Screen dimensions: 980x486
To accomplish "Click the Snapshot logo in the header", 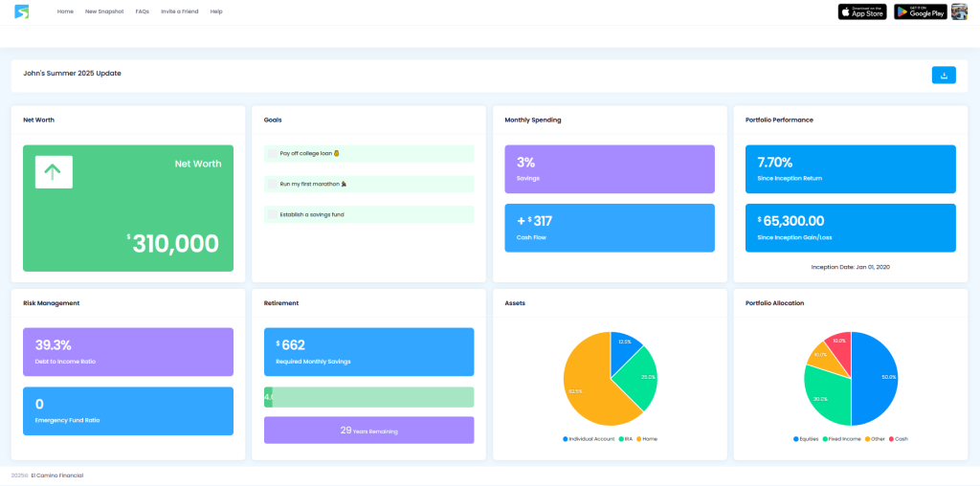I will (x=21, y=11).
